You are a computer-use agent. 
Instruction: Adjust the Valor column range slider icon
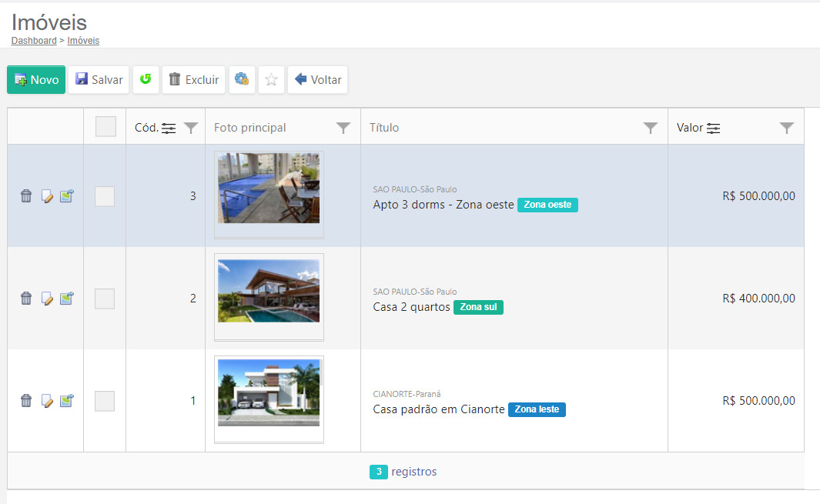pos(714,128)
